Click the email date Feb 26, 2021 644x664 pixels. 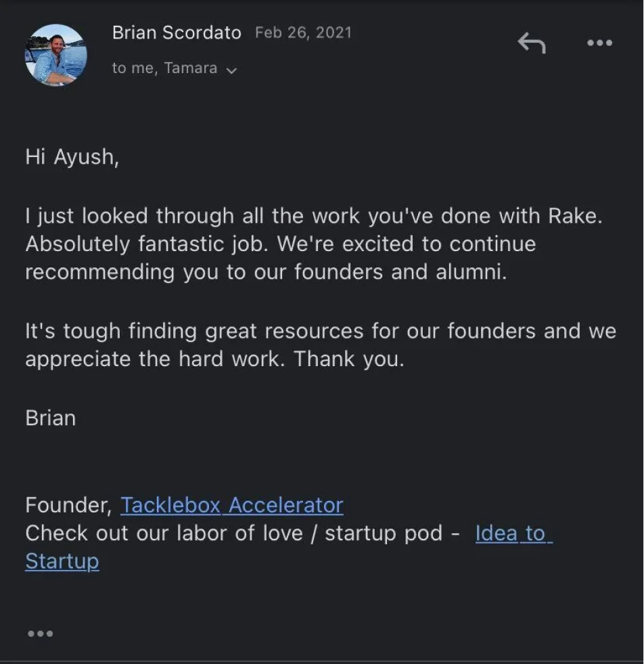tap(302, 32)
